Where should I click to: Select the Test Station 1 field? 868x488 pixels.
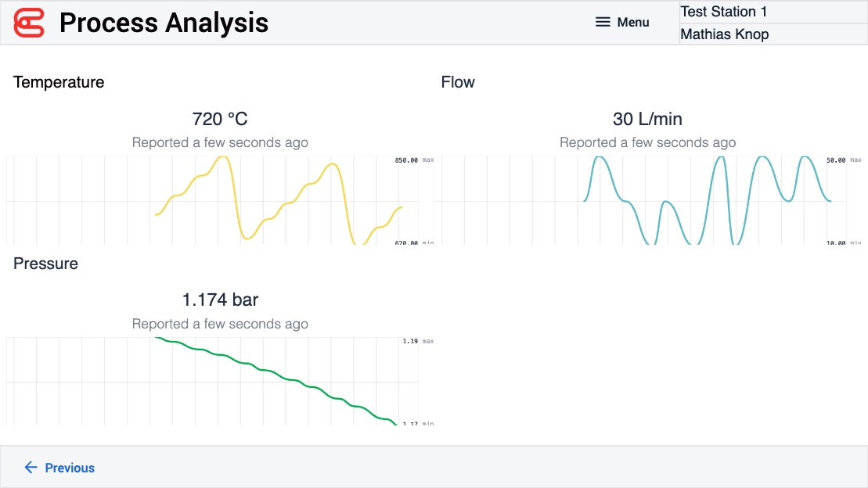(x=773, y=12)
